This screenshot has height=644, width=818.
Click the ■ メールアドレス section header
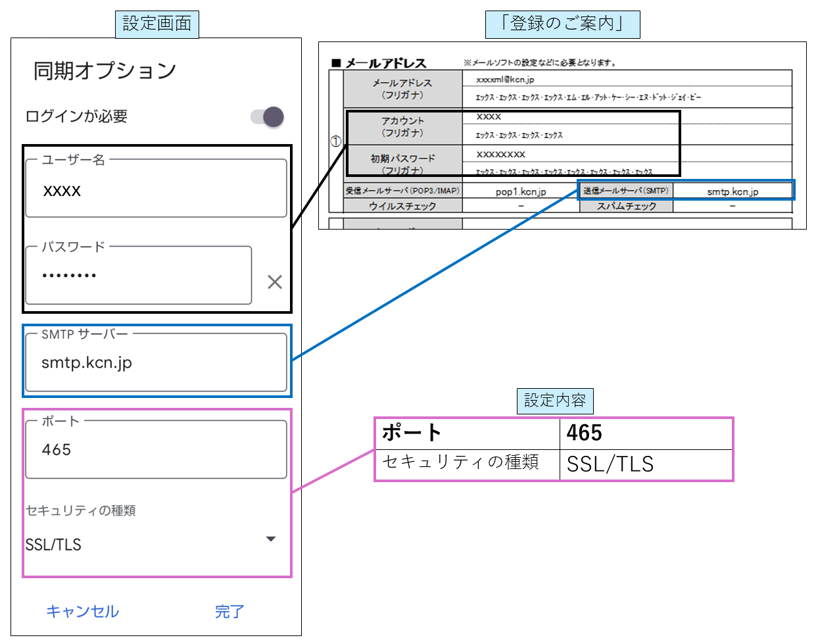click(x=377, y=60)
